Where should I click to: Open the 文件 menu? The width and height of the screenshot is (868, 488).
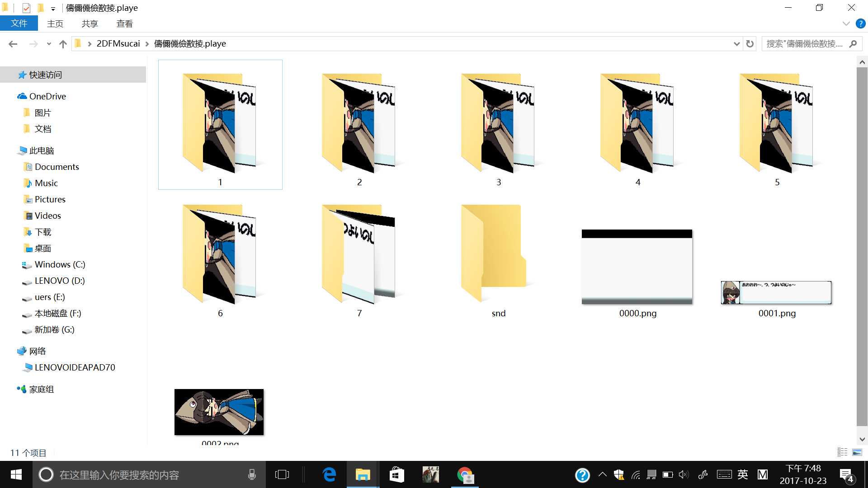pos(19,23)
